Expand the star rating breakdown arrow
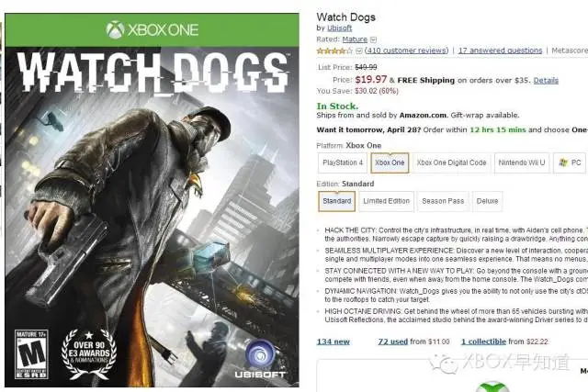588x392 pixels. 359,50
